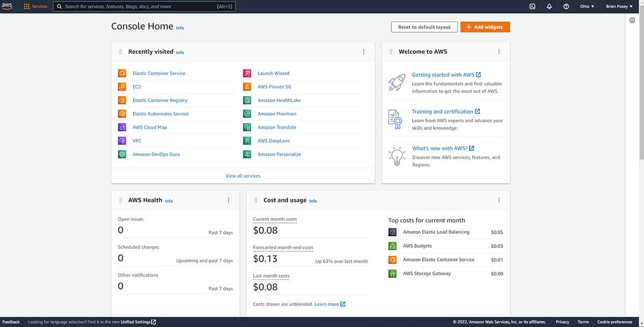644x327 pixels.
Task: Click the Elastic Container Service icon
Action: [122, 73]
